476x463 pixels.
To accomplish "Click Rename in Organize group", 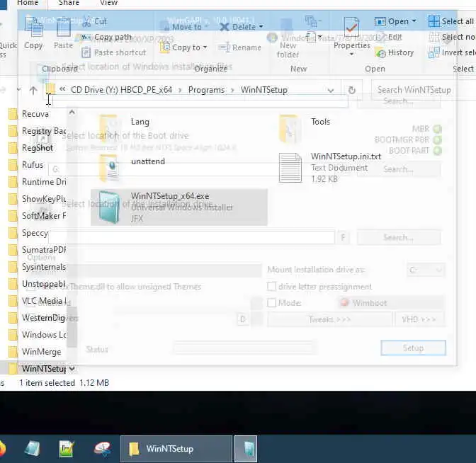I will [240, 47].
